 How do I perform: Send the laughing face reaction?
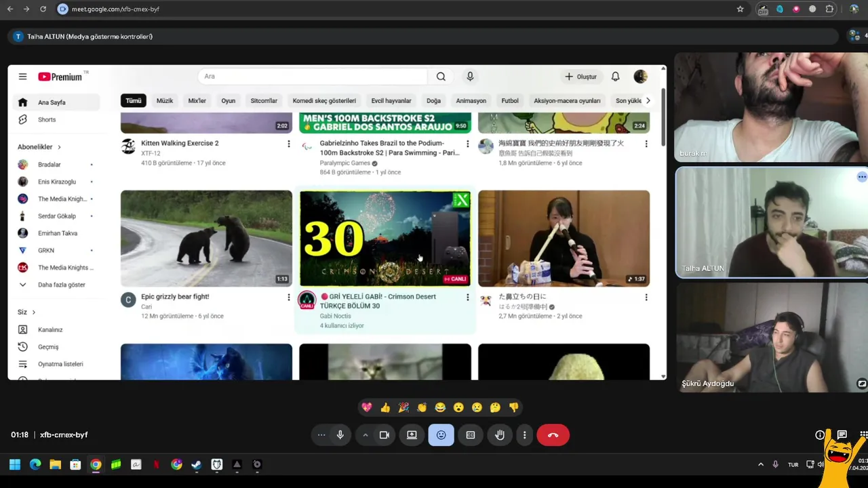pyautogui.click(x=440, y=407)
